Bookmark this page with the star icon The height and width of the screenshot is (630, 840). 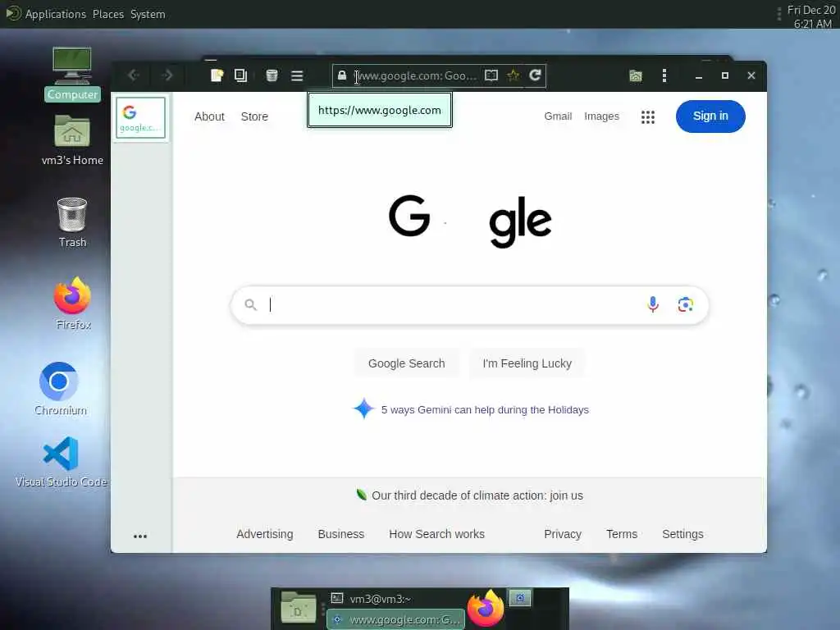[513, 75]
